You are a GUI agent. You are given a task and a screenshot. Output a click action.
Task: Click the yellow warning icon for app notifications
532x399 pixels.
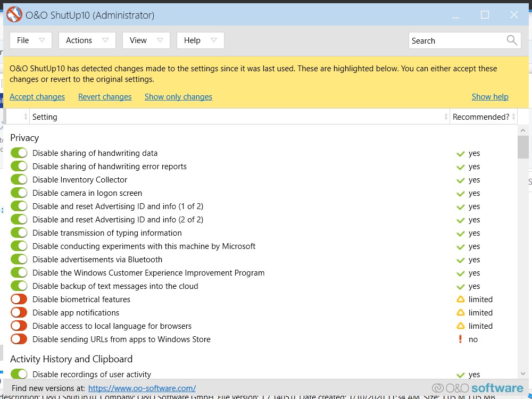(x=460, y=312)
